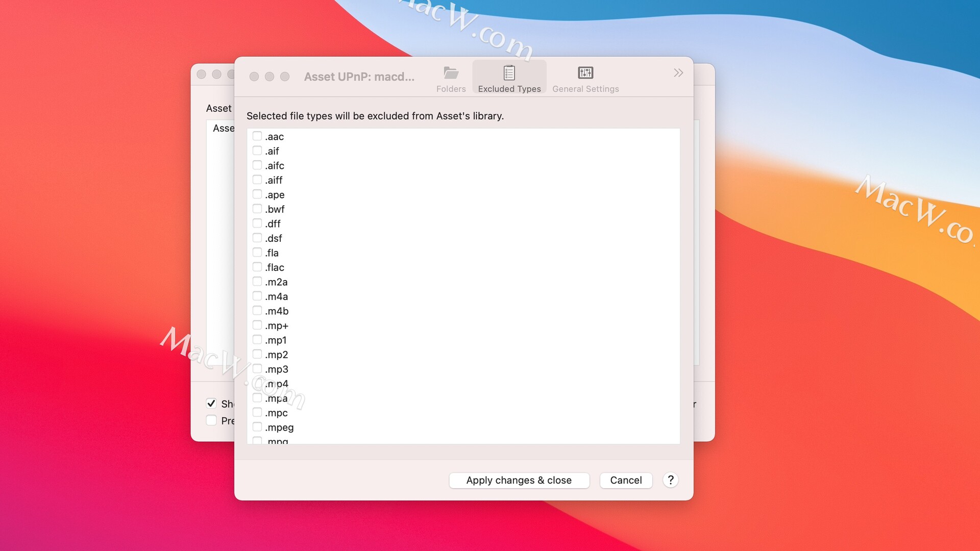Check the .aac file type checkbox
The image size is (980, 551).
coord(257,136)
